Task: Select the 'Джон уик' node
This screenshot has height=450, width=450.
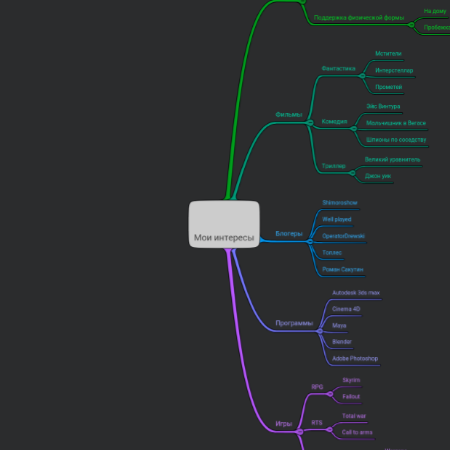Action: tap(378, 176)
